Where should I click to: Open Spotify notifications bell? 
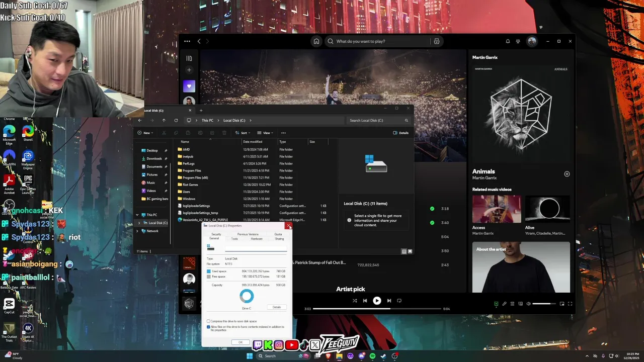coord(508,41)
